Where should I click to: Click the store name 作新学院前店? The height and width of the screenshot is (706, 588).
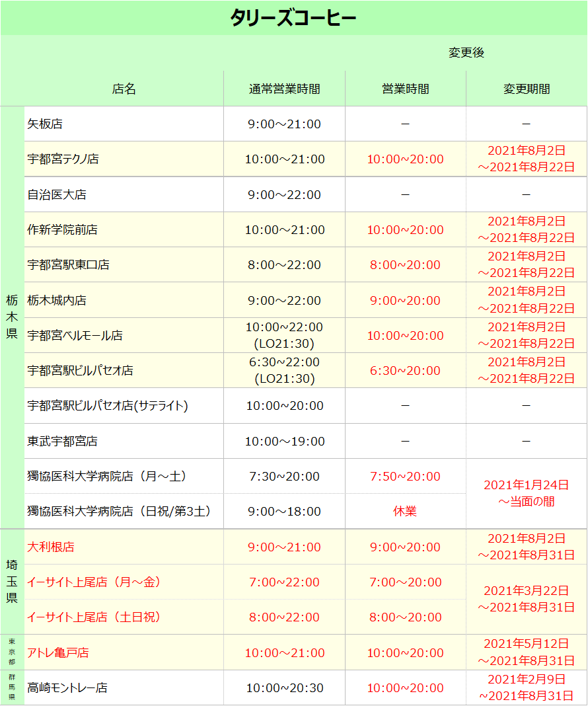(x=63, y=229)
